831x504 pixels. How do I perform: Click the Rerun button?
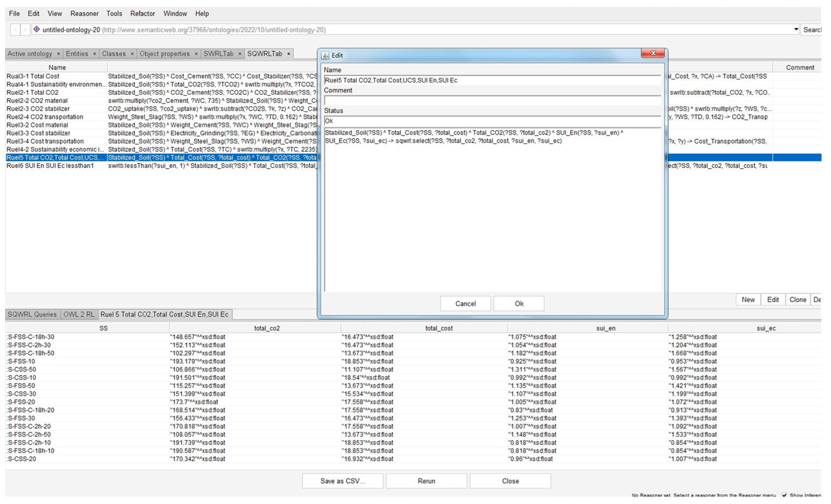[426, 481]
